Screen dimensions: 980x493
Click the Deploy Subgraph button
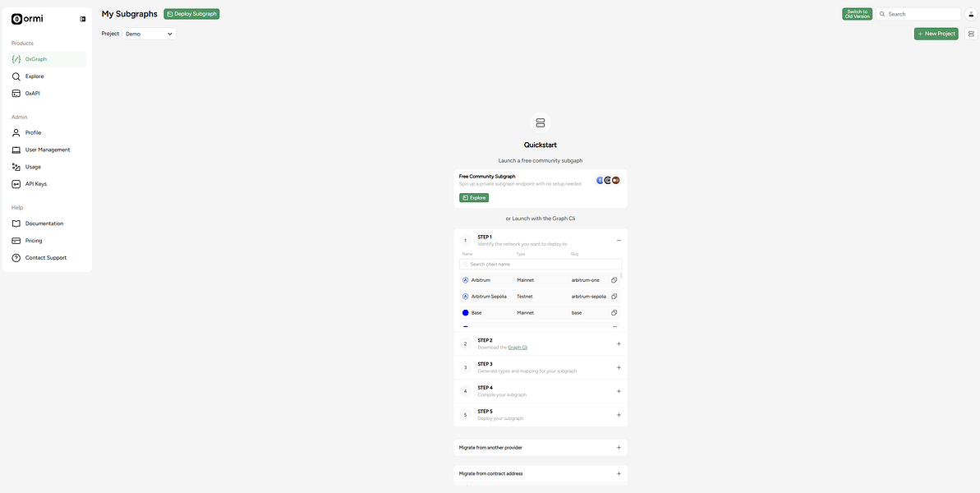[192, 14]
